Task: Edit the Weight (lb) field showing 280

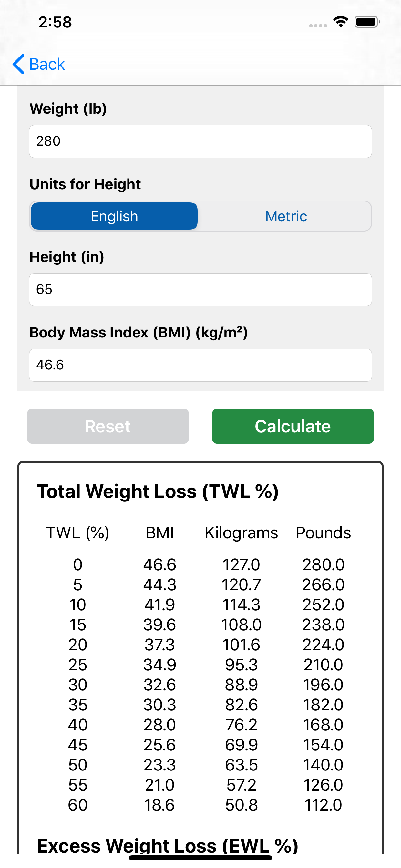Action: (200, 141)
